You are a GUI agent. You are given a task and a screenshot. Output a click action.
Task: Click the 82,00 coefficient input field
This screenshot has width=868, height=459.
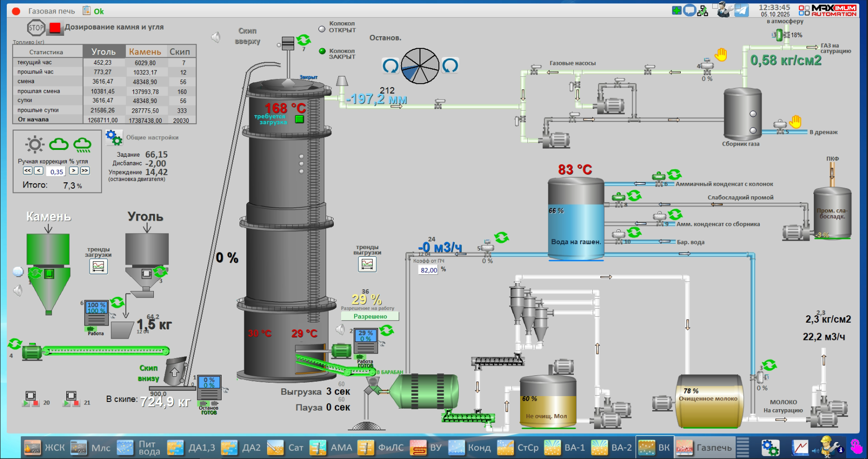click(x=428, y=270)
